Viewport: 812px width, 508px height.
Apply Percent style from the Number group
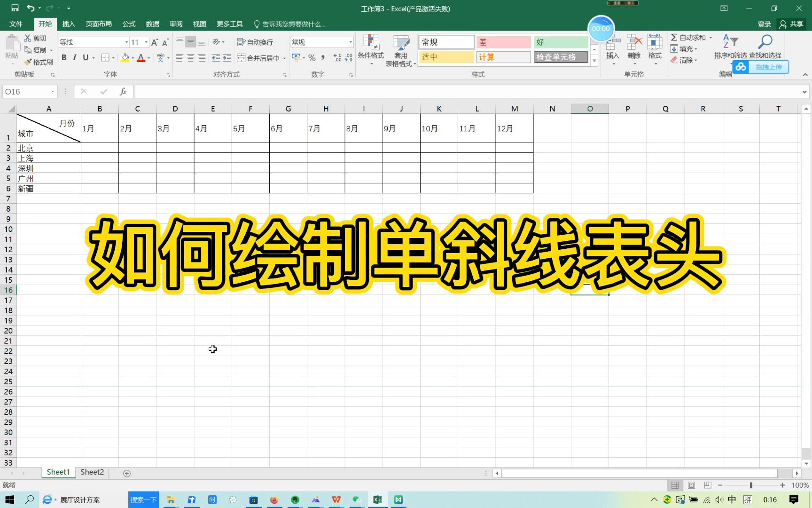[x=312, y=57]
